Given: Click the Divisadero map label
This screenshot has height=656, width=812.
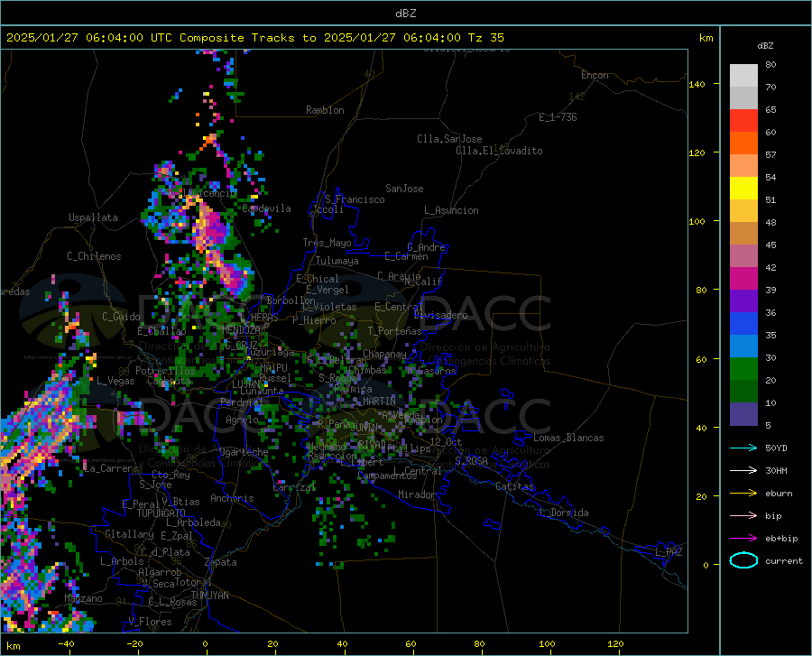Looking at the screenshot, I should (x=440, y=315).
